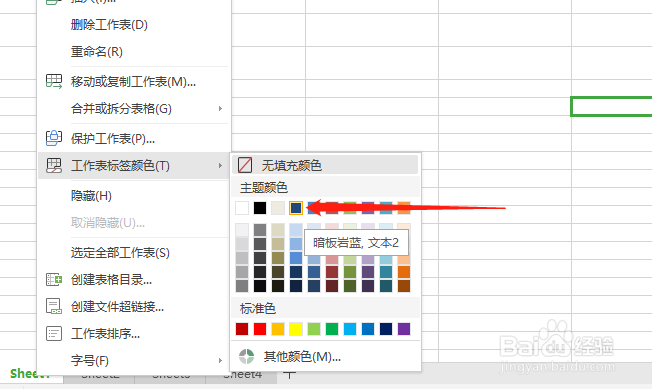Switch to Sheet1 tab
The image size is (652, 389).
pyautogui.click(x=30, y=374)
